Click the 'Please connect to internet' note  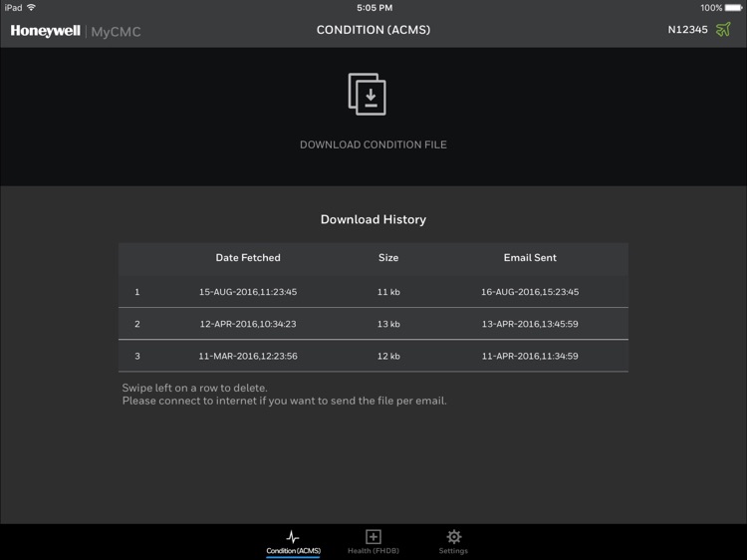[x=285, y=401]
